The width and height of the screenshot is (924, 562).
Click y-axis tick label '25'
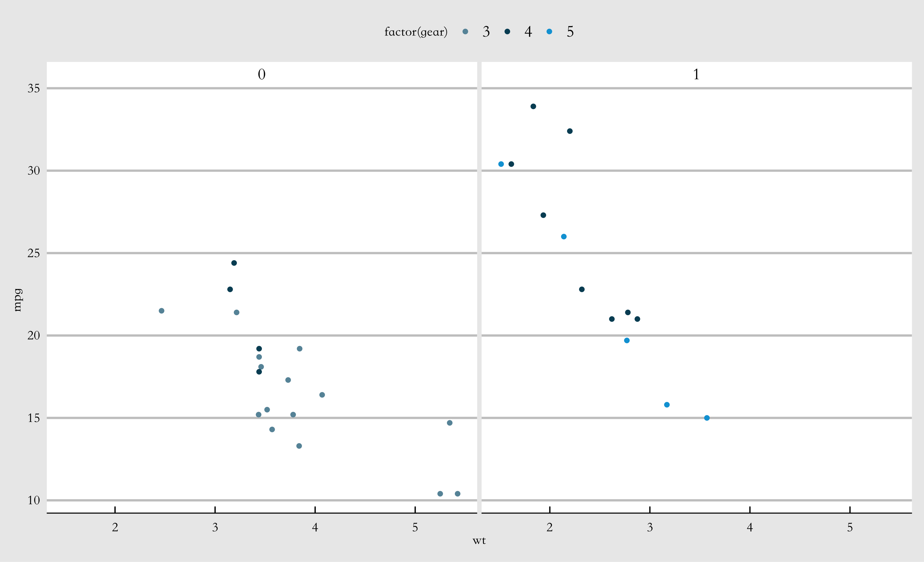coord(34,253)
